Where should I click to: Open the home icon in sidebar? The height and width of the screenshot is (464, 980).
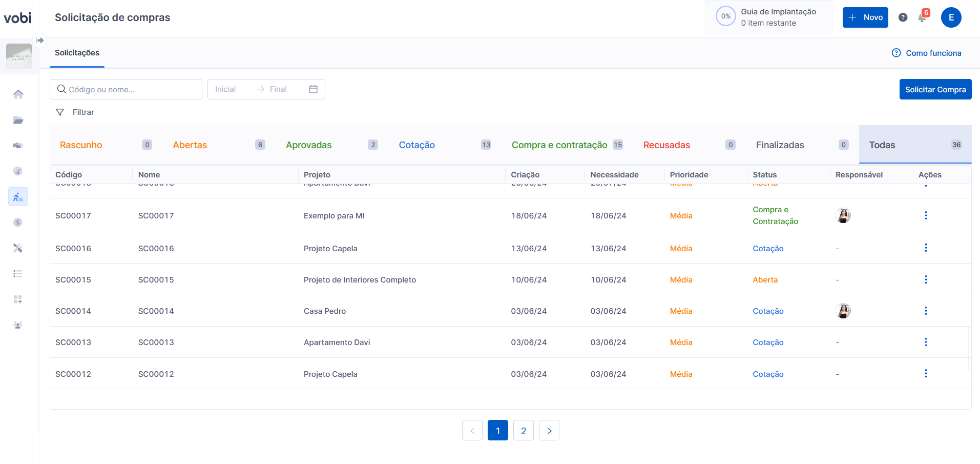coord(18,94)
